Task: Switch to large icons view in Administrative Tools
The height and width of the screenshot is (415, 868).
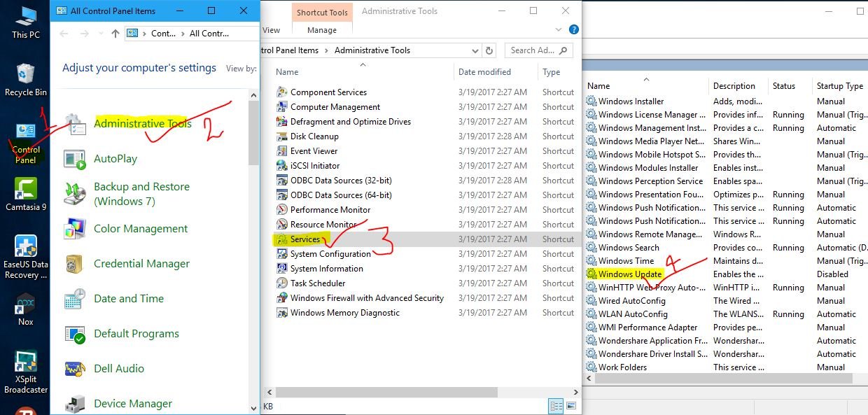Action: coord(572,406)
